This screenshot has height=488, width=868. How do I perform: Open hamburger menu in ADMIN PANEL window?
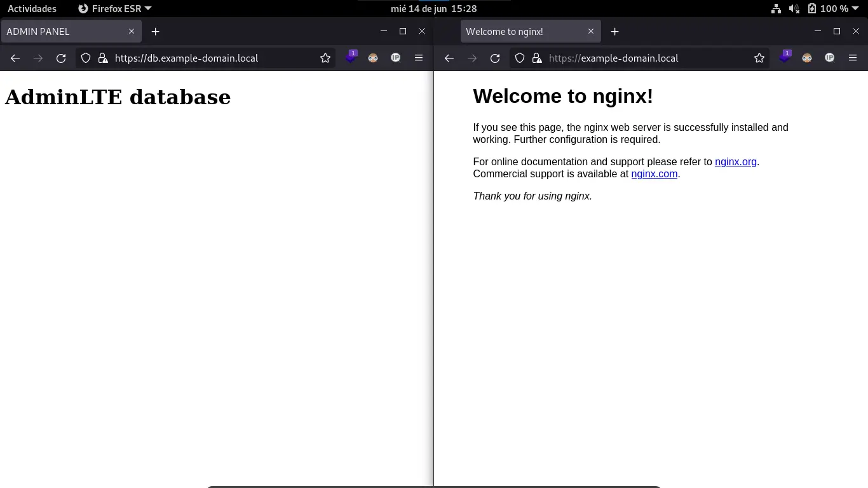418,58
